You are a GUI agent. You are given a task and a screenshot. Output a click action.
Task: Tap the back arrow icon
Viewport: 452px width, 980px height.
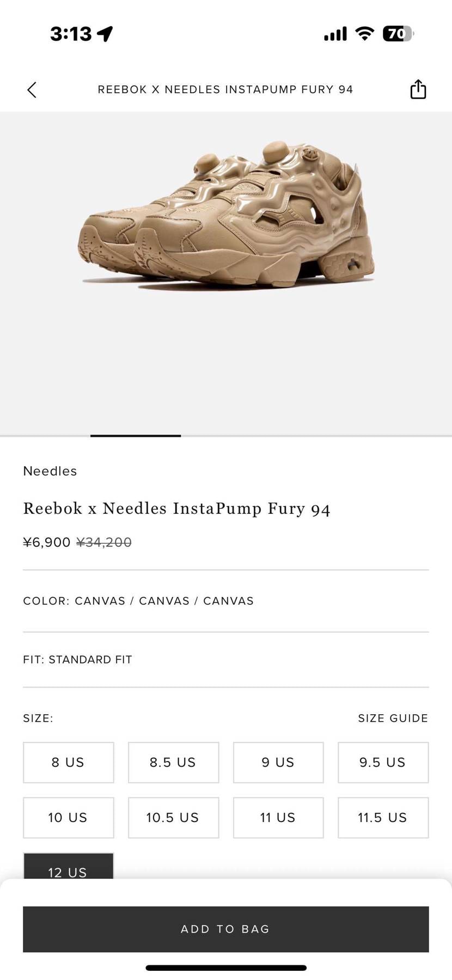tap(32, 90)
